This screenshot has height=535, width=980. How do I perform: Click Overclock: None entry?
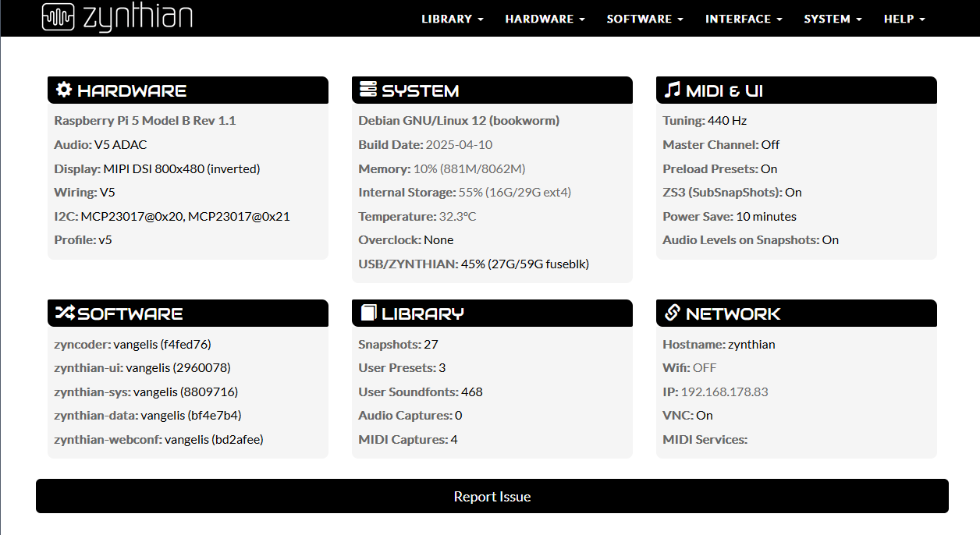point(406,239)
